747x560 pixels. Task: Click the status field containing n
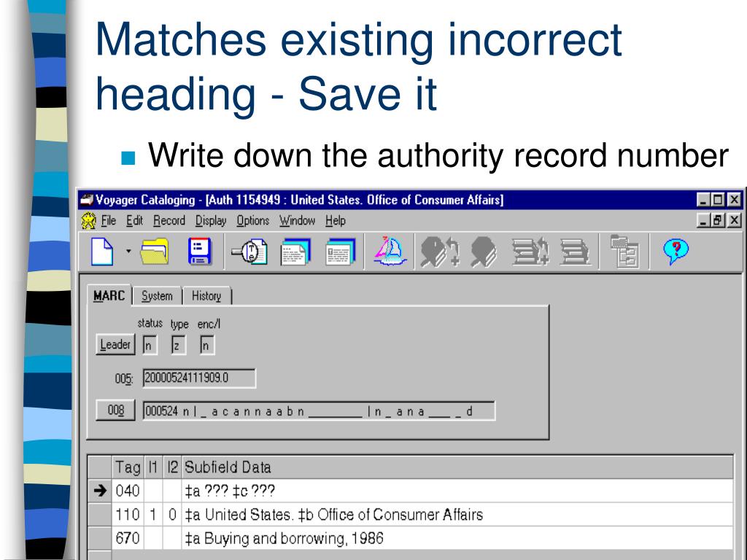tap(150, 345)
